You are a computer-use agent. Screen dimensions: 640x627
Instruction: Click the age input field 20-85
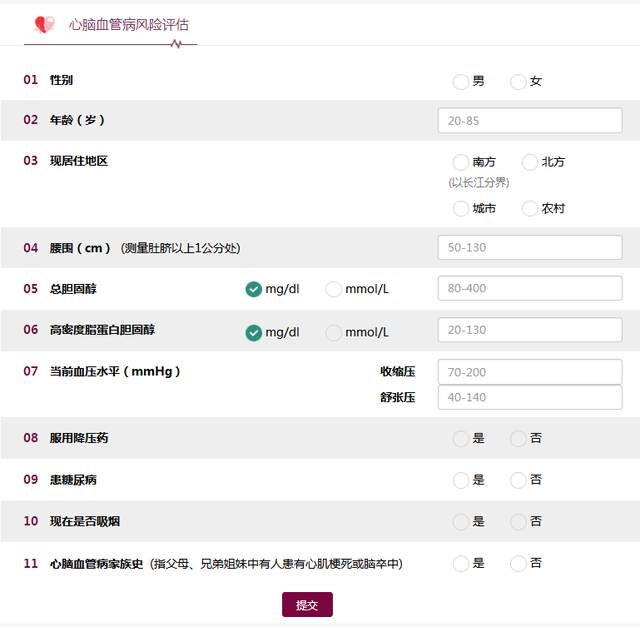pos(530,120)
